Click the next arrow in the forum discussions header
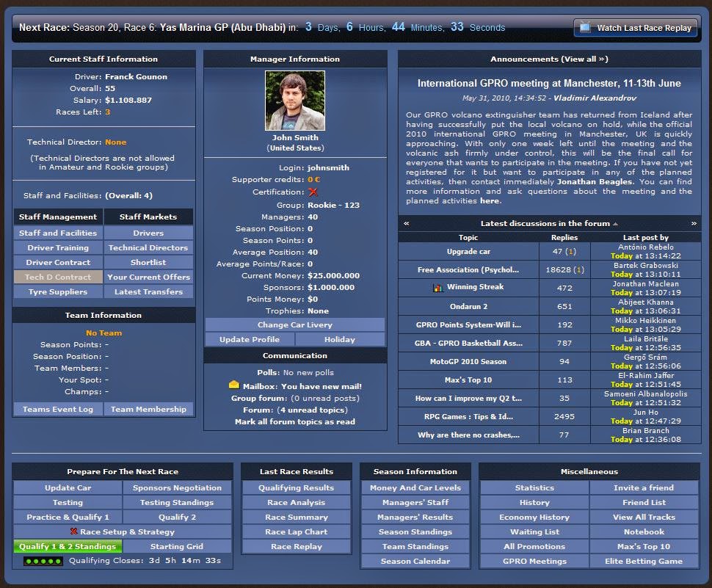Viewport: 712px width, 588px height. click(x=694, y=223)
